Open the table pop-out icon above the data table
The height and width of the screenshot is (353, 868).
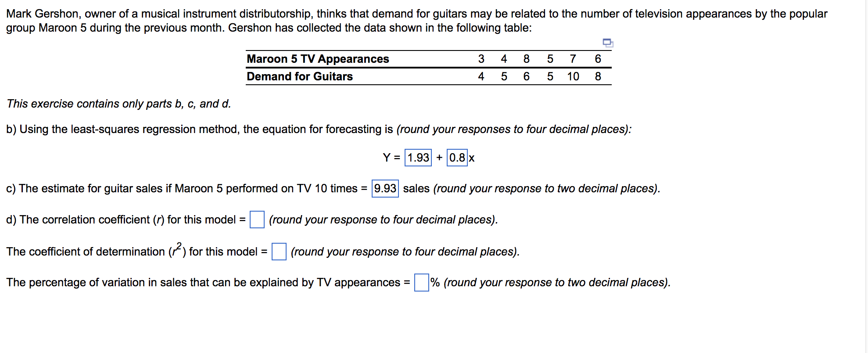click(608, 43)
